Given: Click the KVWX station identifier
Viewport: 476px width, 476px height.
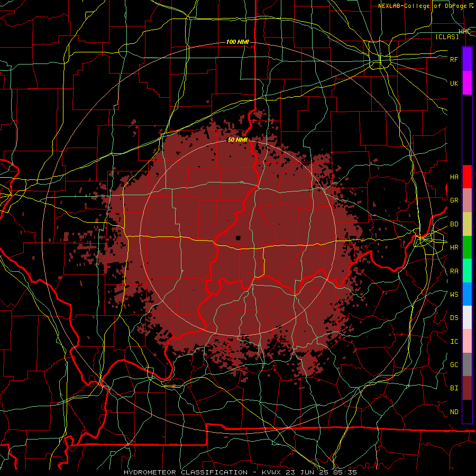Looking at the screenshot, I should tap(272, 472).
